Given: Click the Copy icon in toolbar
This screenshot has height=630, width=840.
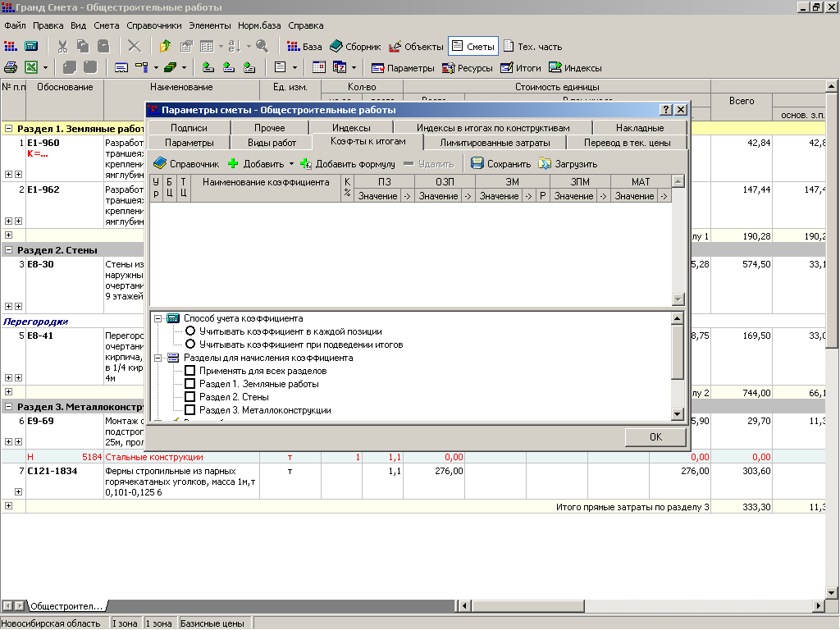Looking at the screenshot, I should point(83,46).
